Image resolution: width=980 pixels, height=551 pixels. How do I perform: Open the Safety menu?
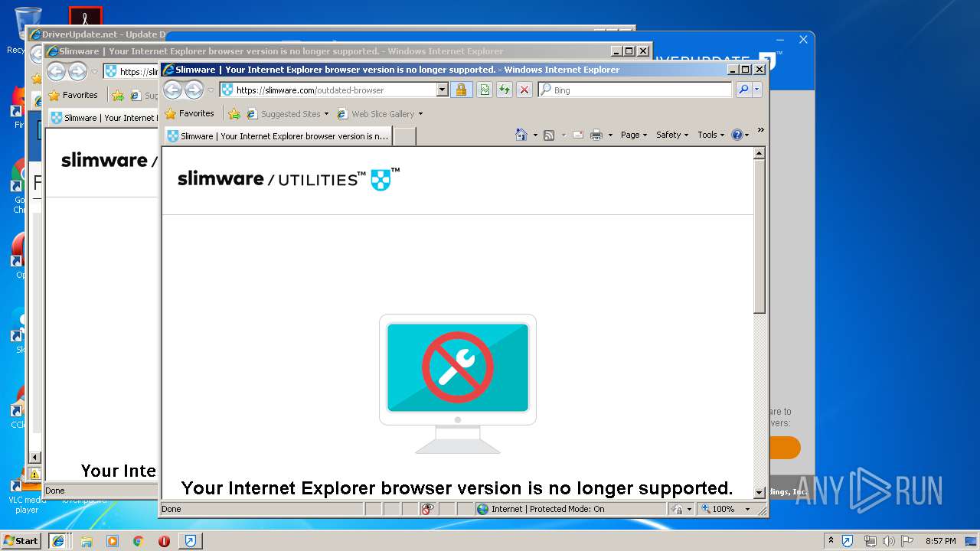(672, 135)
